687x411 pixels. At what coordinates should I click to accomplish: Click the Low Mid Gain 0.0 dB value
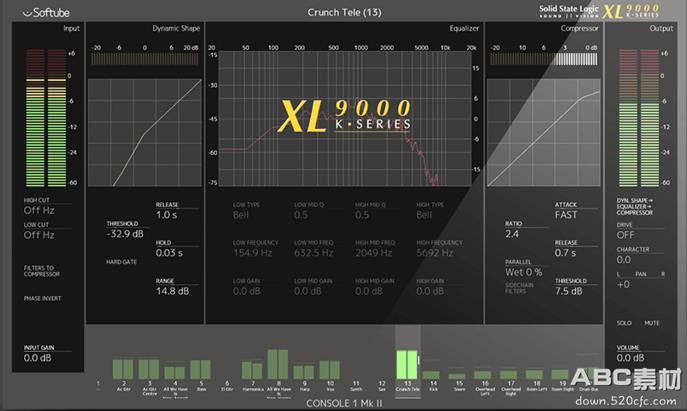[x=308, y=291]
